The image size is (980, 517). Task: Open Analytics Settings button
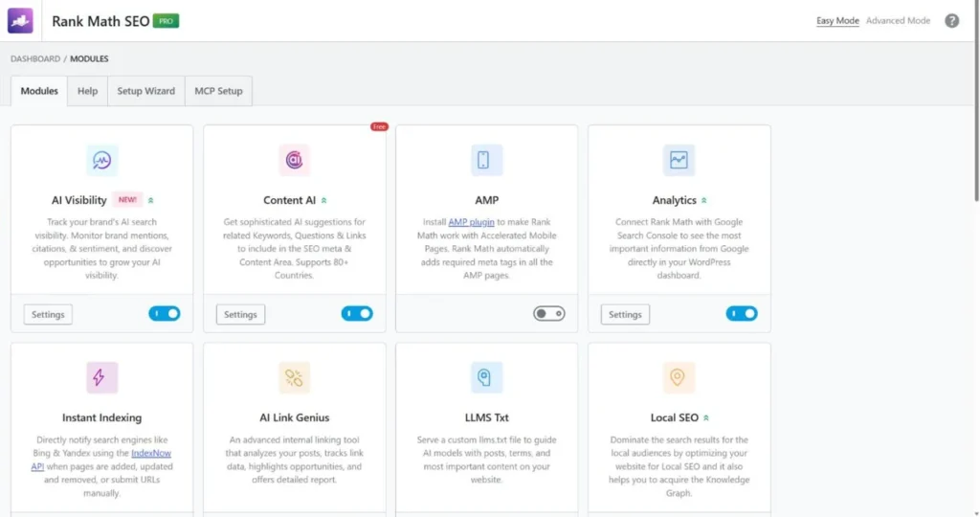pos(625,314)
